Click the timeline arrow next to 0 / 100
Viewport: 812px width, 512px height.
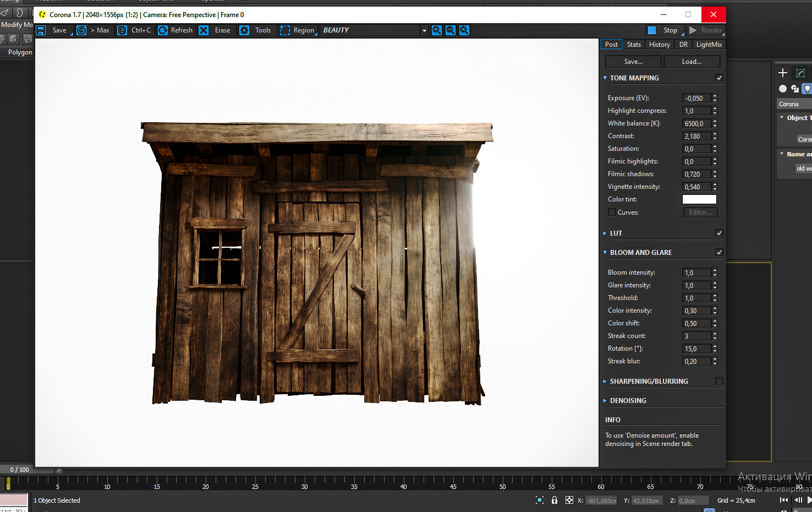click(x=59, y=470)
